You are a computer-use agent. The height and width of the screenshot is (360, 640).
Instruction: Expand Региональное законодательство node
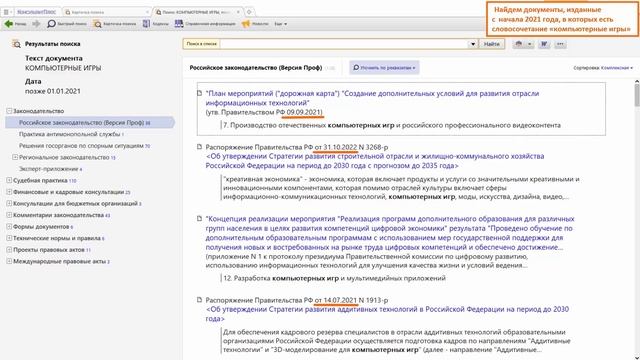coord(15,157)
